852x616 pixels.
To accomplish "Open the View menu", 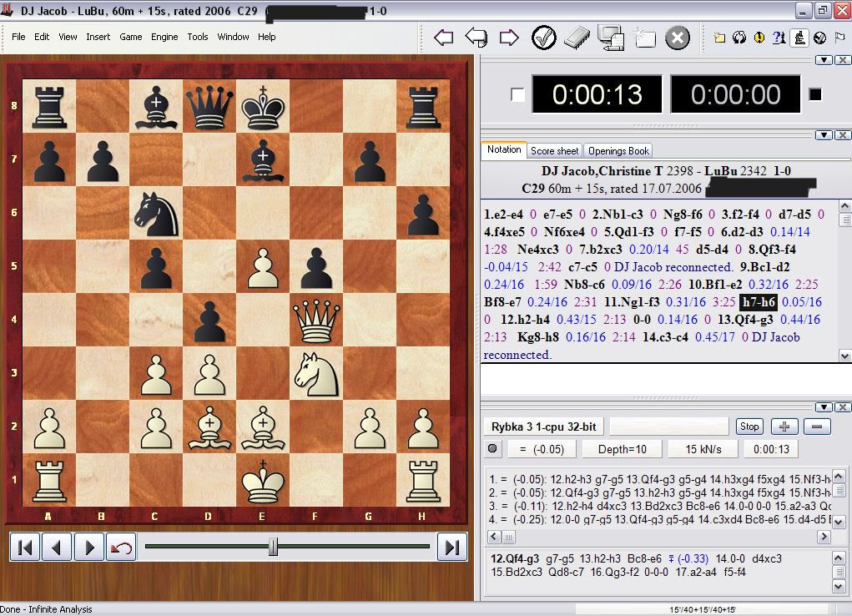I will point(68,37).
